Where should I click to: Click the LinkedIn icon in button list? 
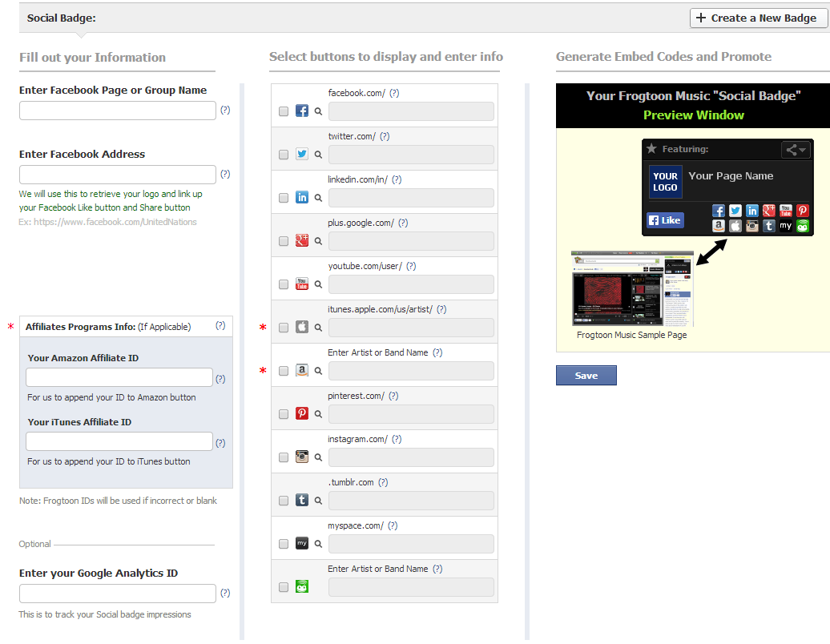pyautogui.click(x=302, y=198)
